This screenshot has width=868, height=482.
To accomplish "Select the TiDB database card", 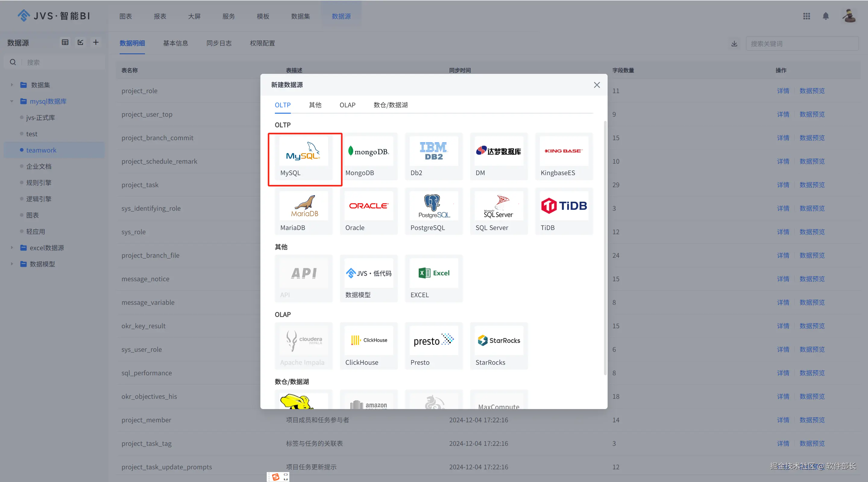I will click(564, 211).
